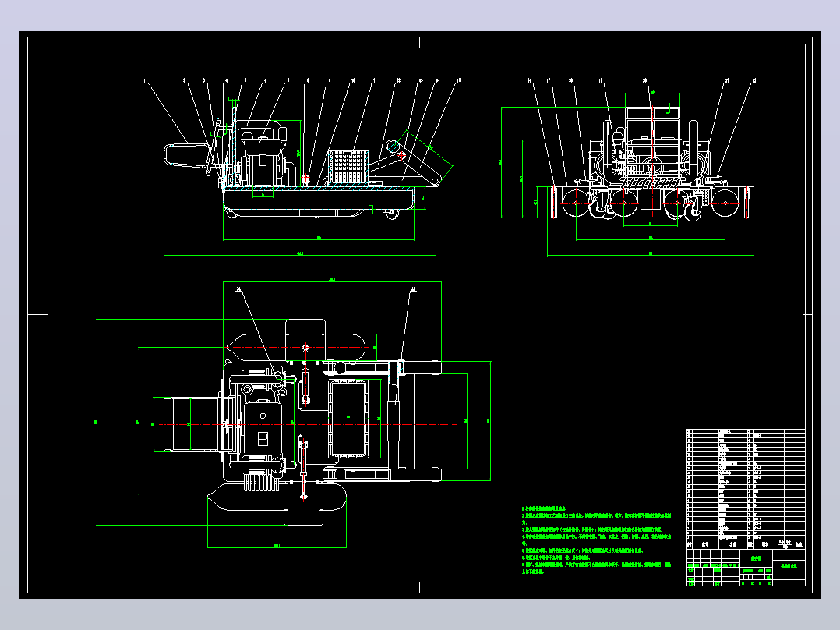Click part callout number 17 above the front view

(549, 81)
